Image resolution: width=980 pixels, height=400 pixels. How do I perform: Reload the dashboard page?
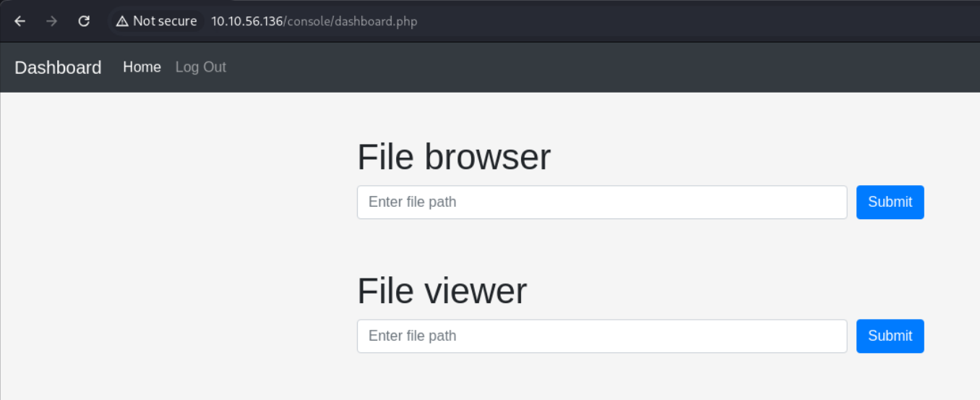tap(84, 21)
